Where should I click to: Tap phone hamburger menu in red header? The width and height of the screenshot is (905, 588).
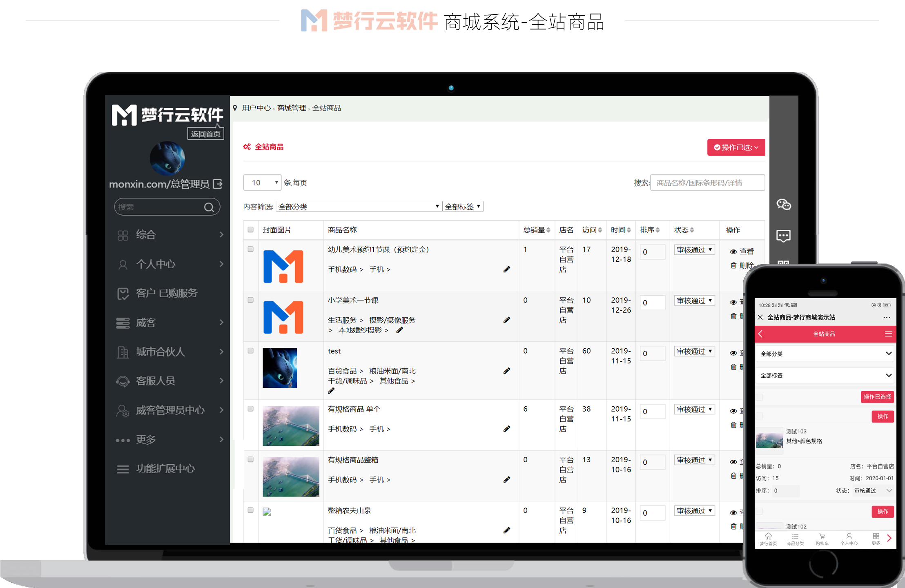point(888,334)
